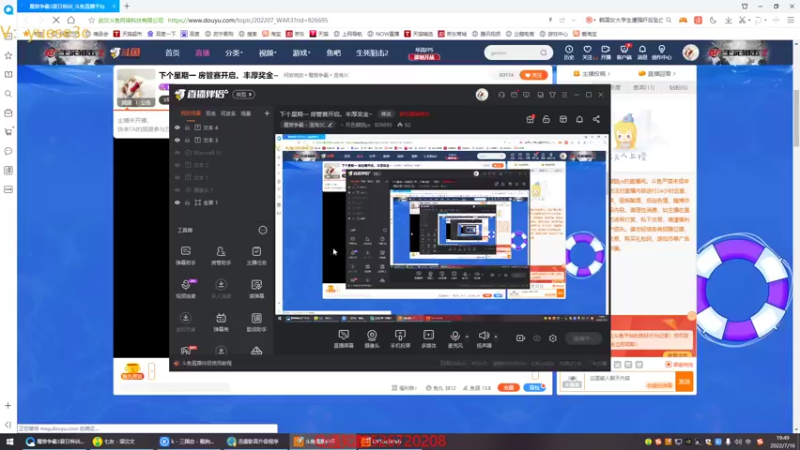This screenshot has height=450, width=800.
Task: Open Windows Start button
Action: click(9, 441)
